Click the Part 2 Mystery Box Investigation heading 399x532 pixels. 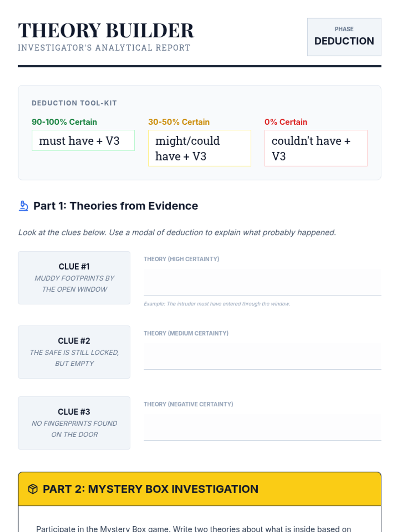[150, 489]
